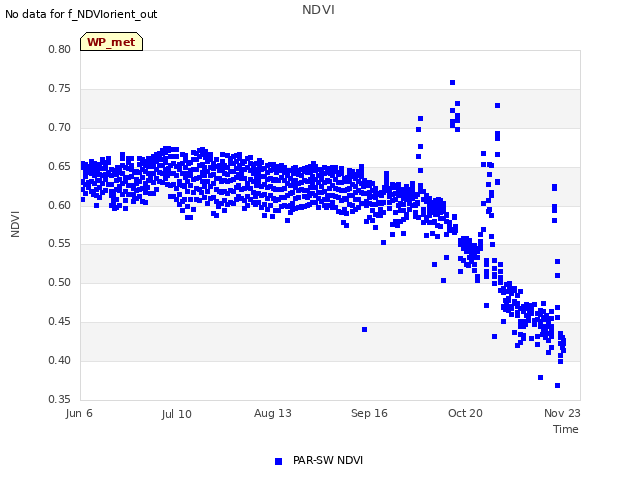The image size is (640, 480).
Task: Click the Sep 16 x-axis tick label
Action: 369,413
